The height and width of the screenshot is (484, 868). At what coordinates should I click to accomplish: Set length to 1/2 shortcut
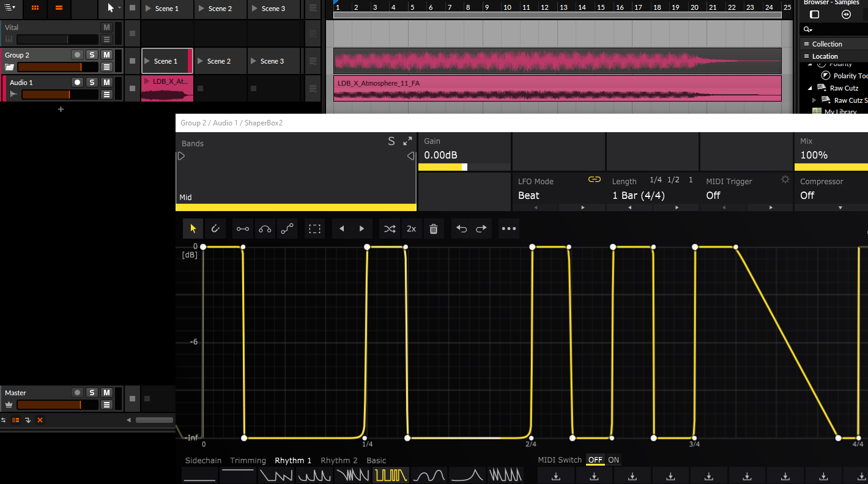click(x=673, y=180)
